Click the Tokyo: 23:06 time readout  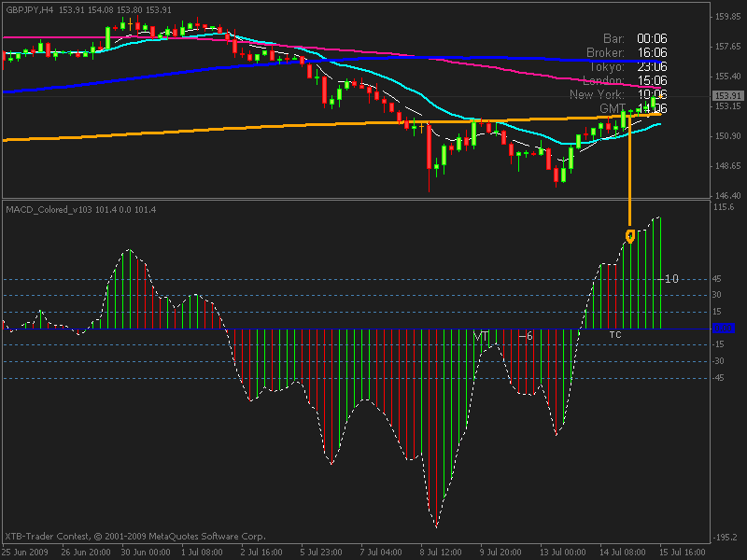627,66
